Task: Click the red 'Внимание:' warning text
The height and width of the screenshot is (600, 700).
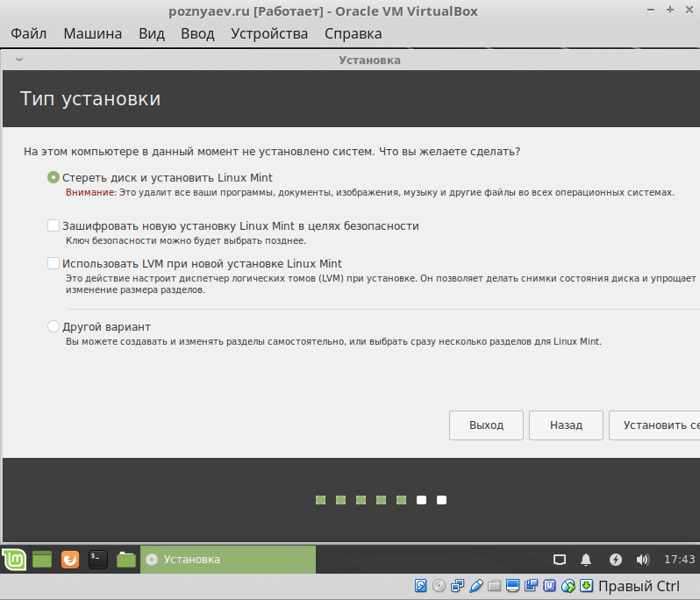Action: tap(91, 192)
